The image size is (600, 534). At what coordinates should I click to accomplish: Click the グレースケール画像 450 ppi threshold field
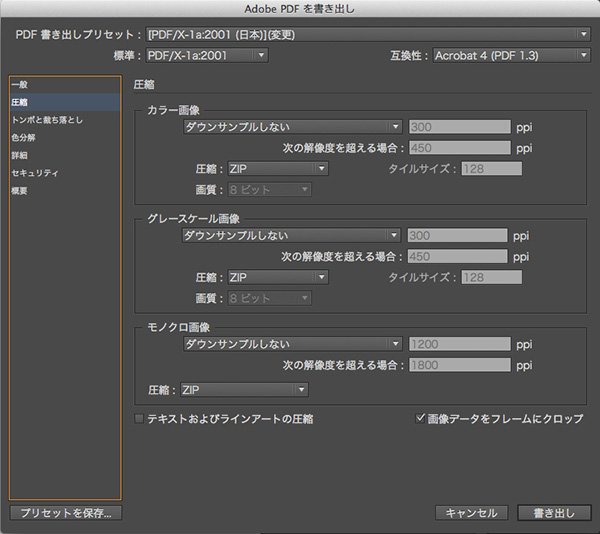tap(458, 256)
